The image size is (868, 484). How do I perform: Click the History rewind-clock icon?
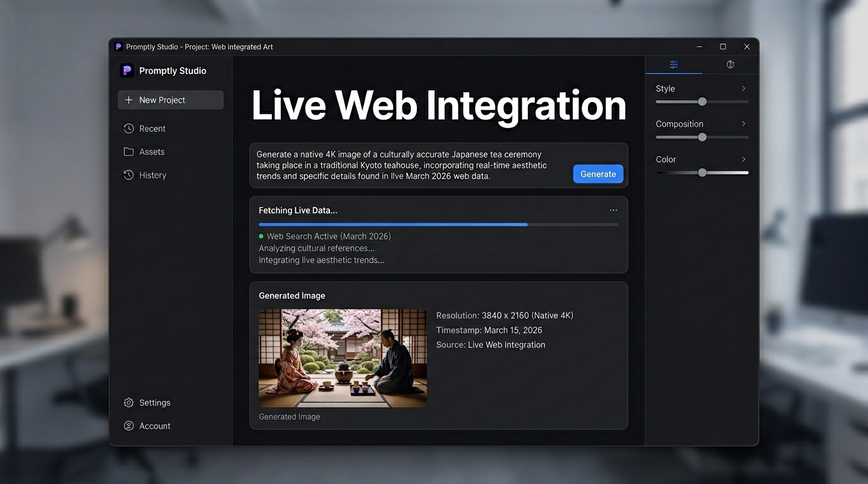(x=129, y=175)
